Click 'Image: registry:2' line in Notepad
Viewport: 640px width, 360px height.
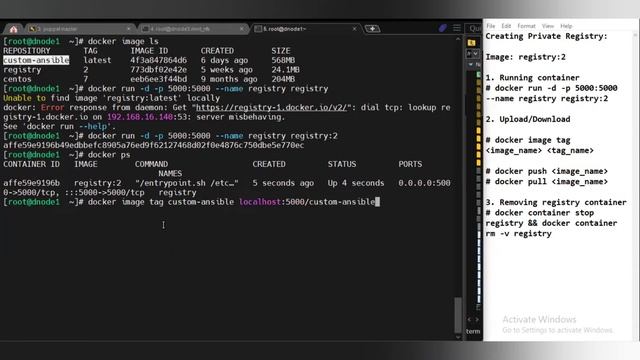click(x=525, y=57)
